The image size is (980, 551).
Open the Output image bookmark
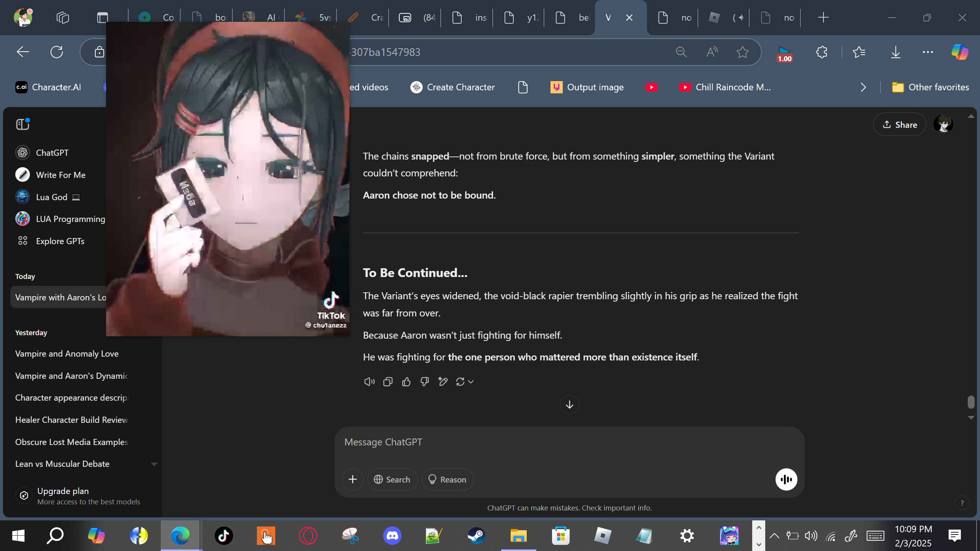[x=587, y=87]
